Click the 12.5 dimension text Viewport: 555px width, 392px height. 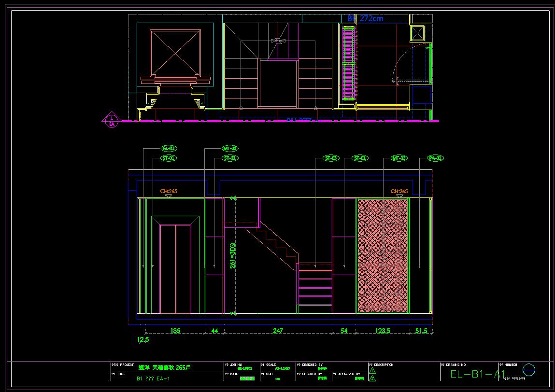click(143, 340)
